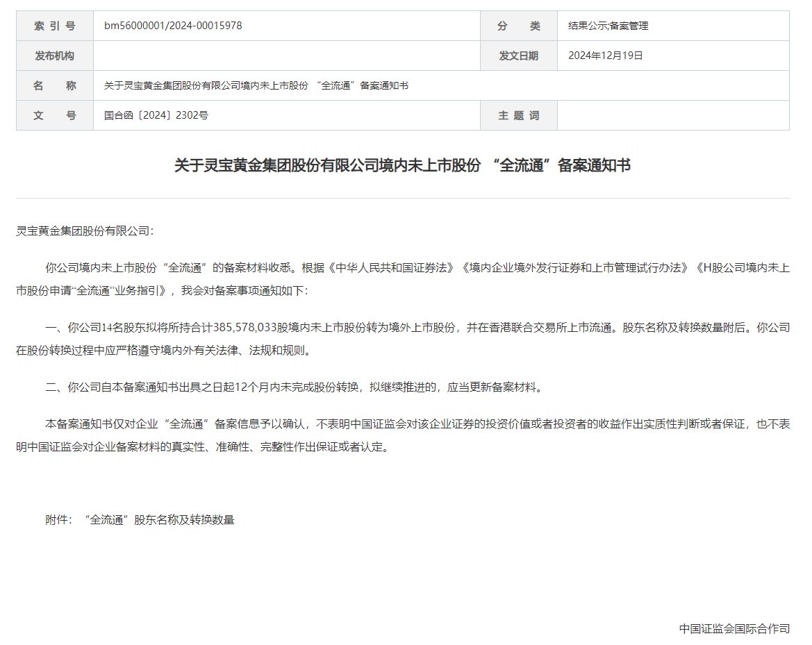The image size is (812, 645).
Task: Click the 发布机构 label cell
Action: [x=55, y=56]
